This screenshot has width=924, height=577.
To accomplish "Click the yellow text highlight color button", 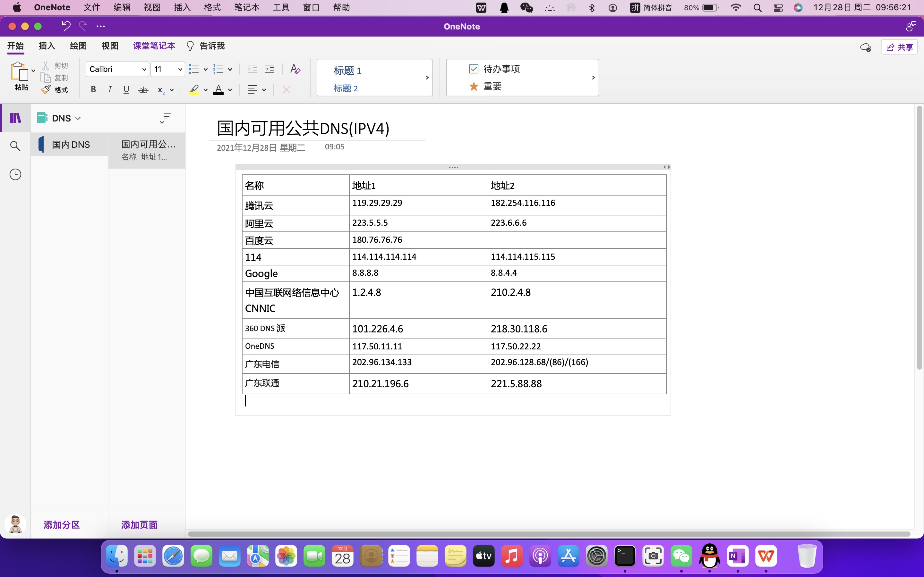I will [194, 90].
